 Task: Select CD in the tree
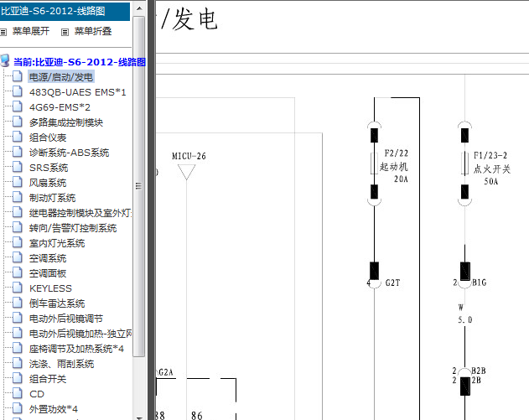(36, 394)
